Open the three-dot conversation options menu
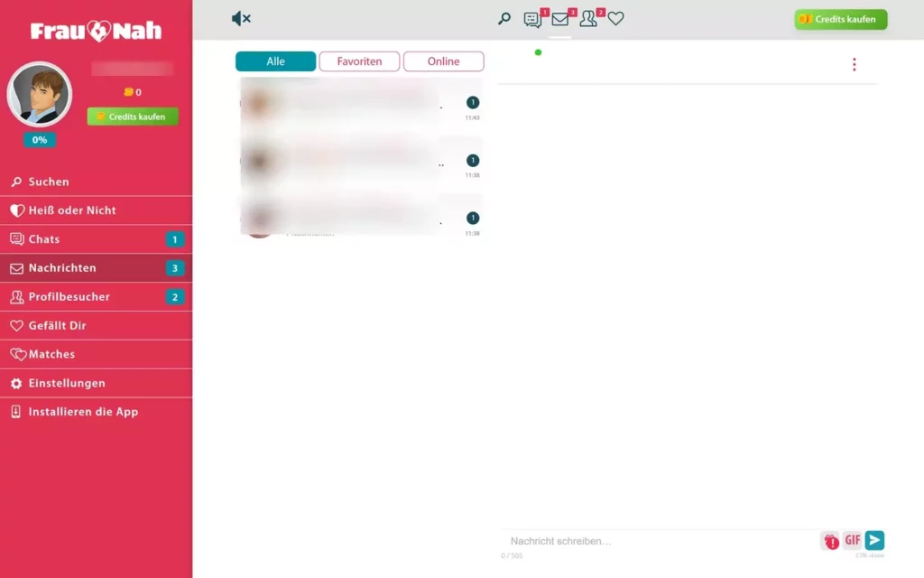 [854, 64]
